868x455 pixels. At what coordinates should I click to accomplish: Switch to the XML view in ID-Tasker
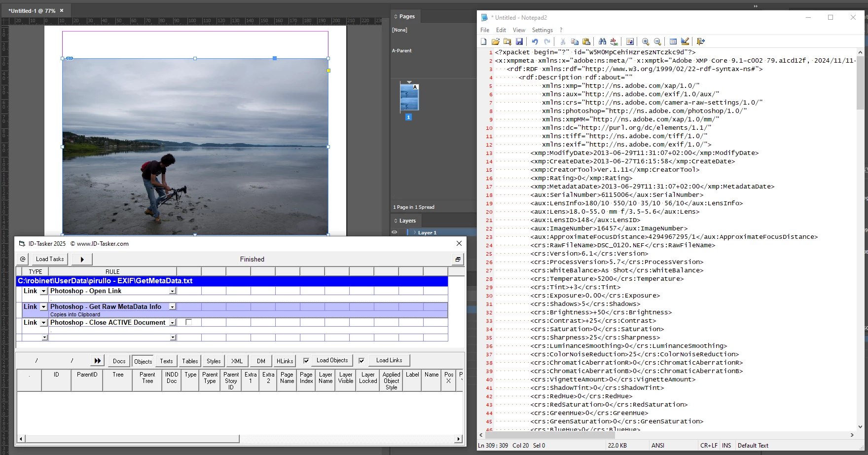pos(237,361)
